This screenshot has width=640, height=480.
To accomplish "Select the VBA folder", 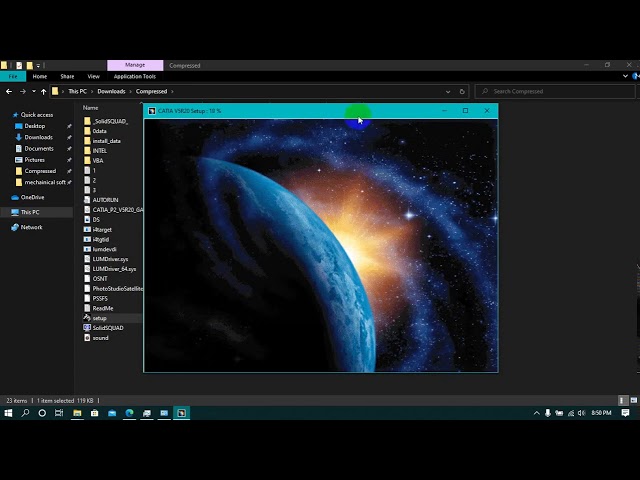I will [98, 160].
